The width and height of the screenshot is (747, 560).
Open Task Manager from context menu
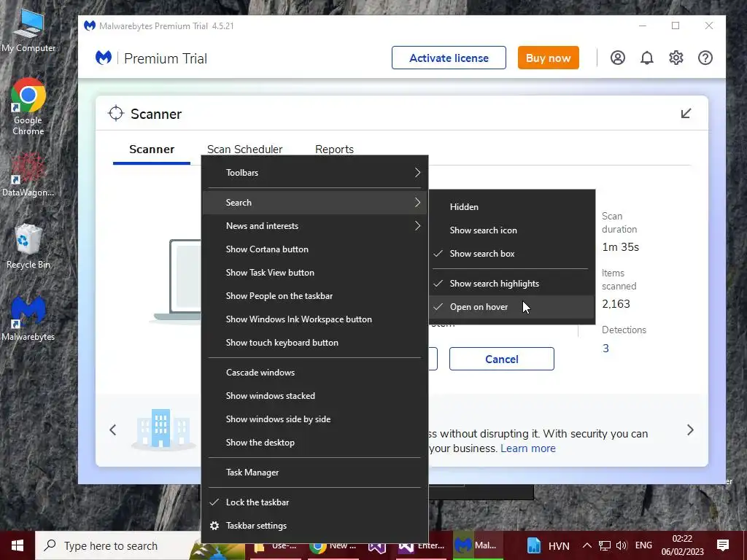click(315, 472)
